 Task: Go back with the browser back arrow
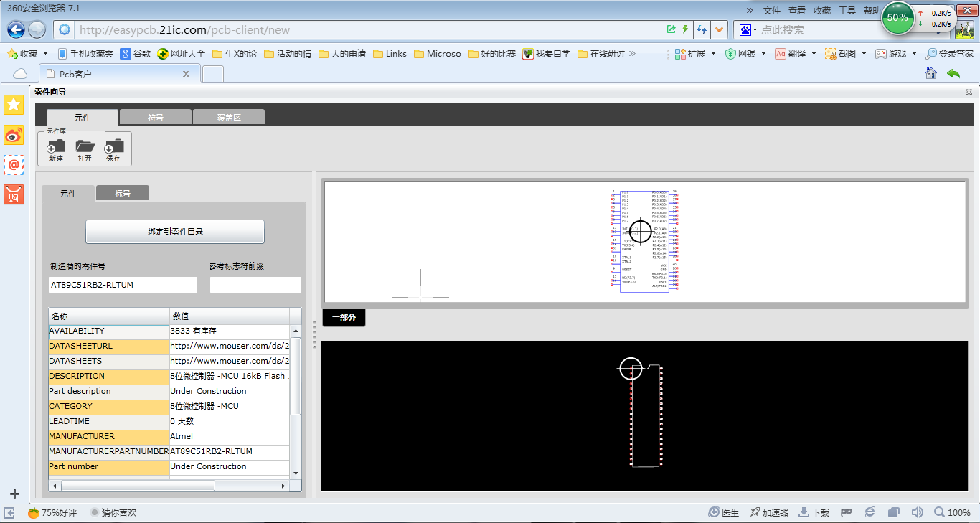[x=17, y=29]
